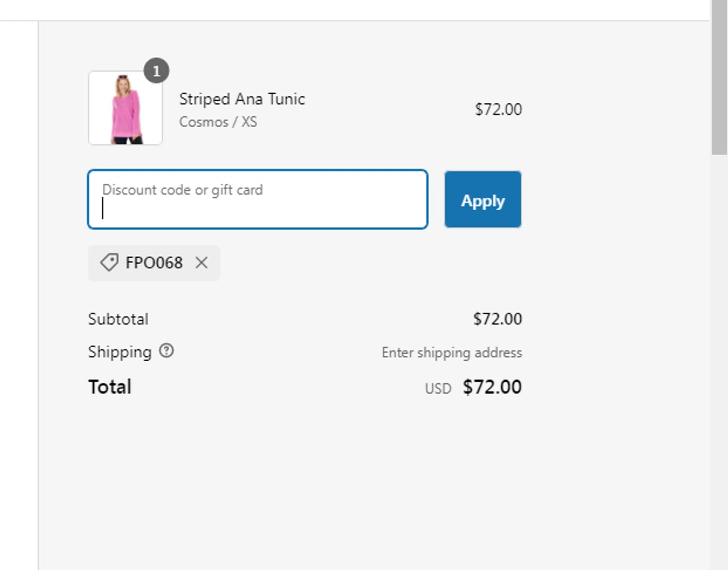Click the FPO068 discount code label
Screen dimensions: 728x570
click(154, 263)
